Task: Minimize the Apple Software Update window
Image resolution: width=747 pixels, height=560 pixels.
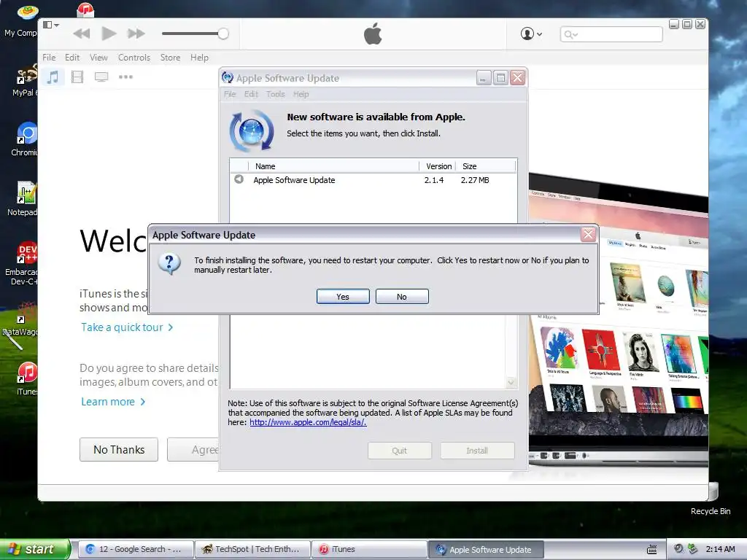Action: click(484, 77)
